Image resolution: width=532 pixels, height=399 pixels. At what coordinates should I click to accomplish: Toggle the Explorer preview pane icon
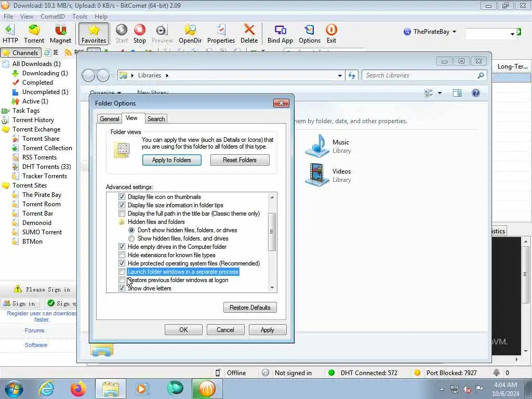[x=457, y=93]
